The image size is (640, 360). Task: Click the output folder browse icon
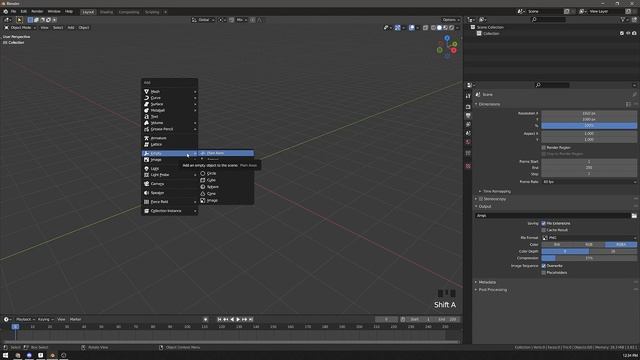[634, 216]
